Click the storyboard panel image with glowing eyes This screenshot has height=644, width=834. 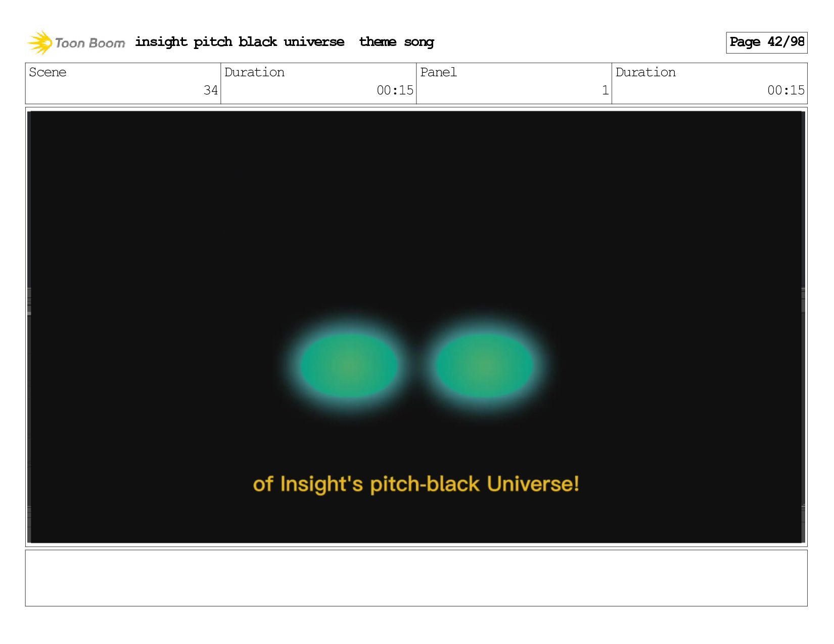(416, 327)
